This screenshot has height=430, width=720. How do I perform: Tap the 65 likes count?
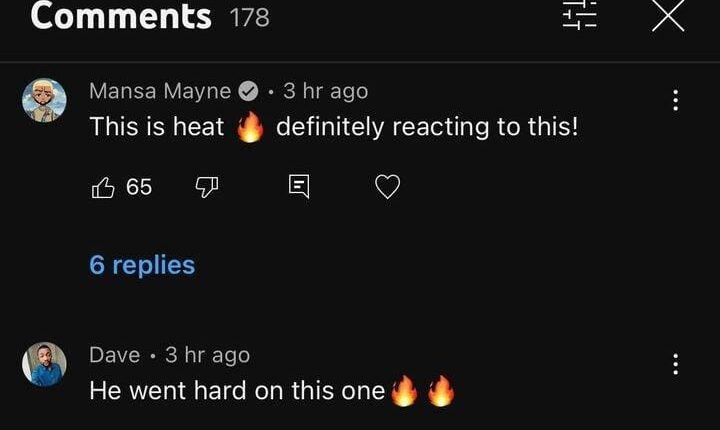[x=139, y=187]
